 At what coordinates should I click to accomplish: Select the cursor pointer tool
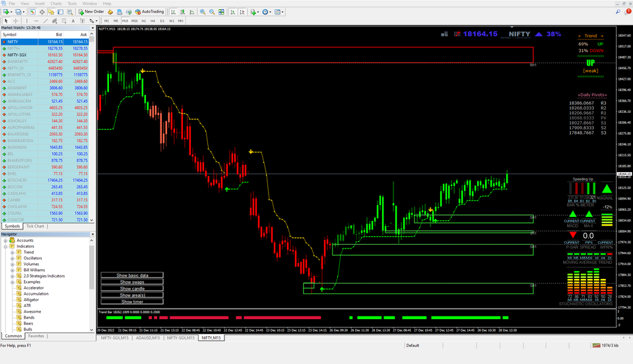(x=6, y=20)
